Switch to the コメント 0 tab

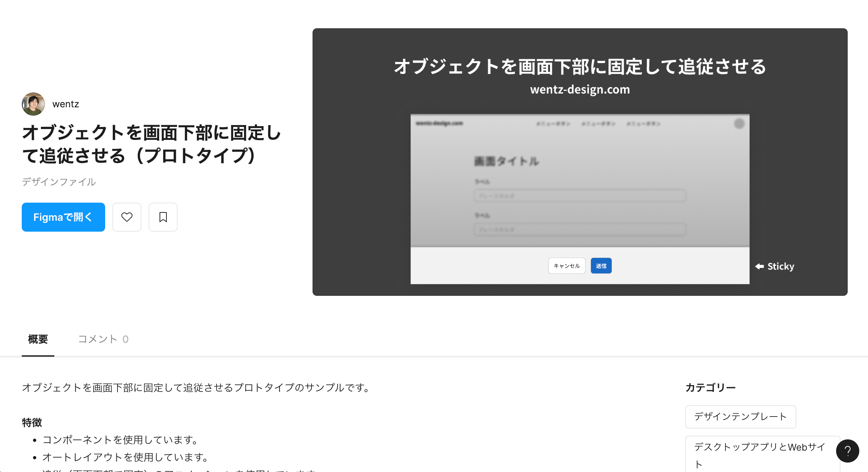(x=103, y=339)
